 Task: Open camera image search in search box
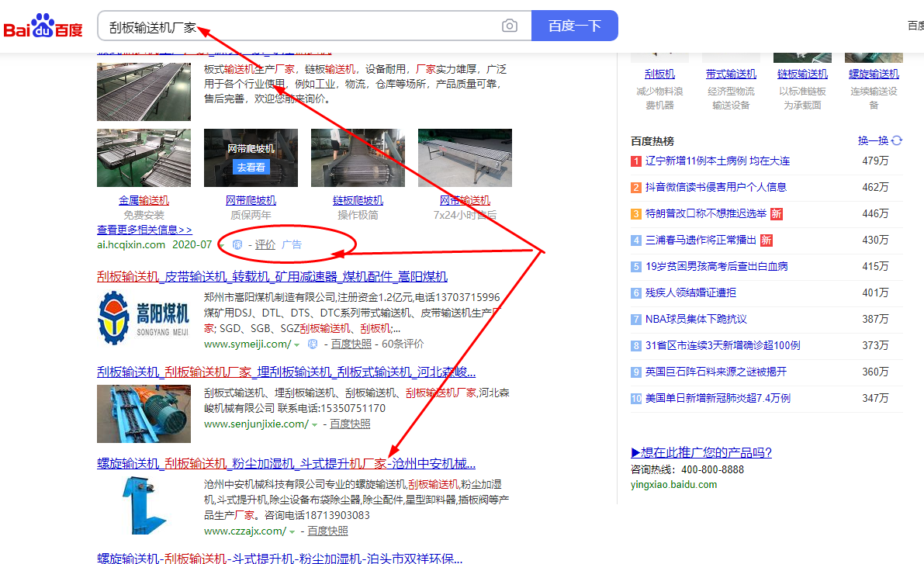tap(509, 26)
